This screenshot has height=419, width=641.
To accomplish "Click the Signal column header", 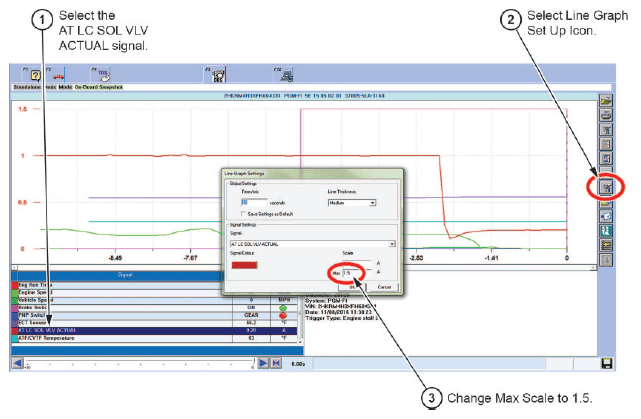I will [x=125, y=275].
